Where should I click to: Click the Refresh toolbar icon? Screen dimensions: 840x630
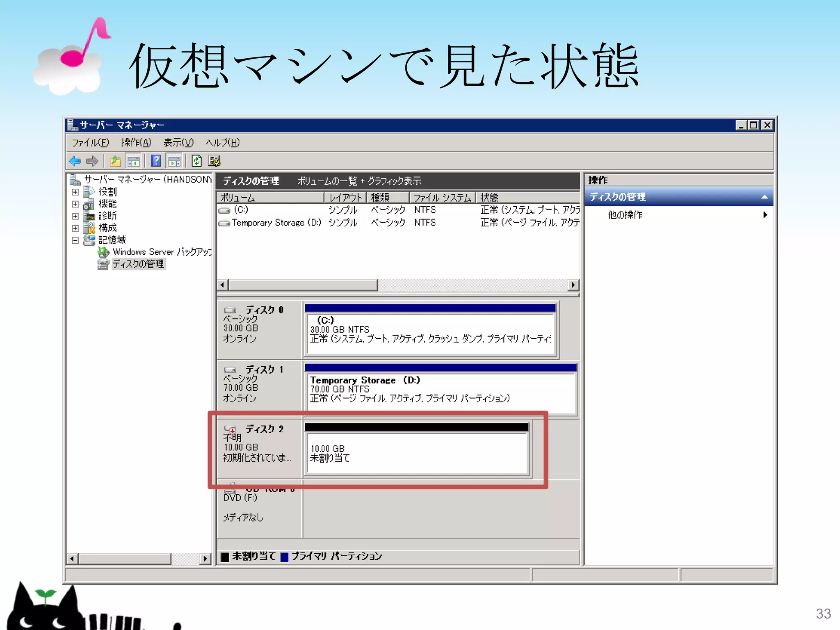pyautogui.click(x=197, y=161)
